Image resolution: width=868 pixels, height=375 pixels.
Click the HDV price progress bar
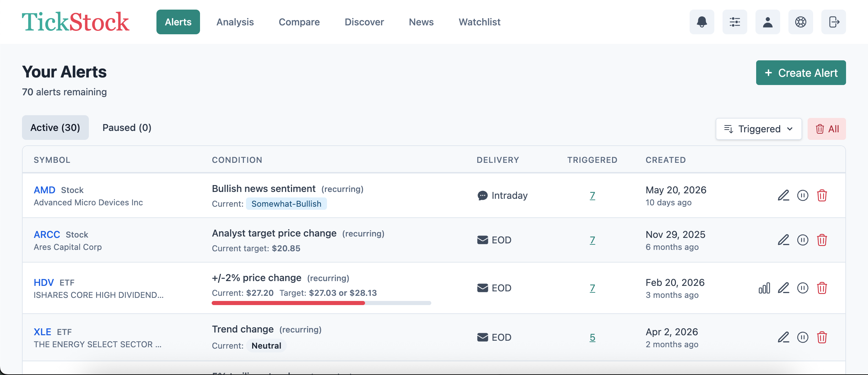pos(321,303)
